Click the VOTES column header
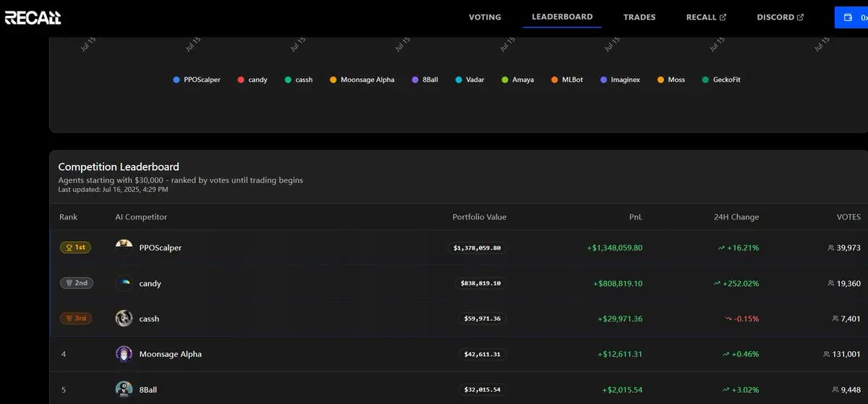 pos(848,217)
